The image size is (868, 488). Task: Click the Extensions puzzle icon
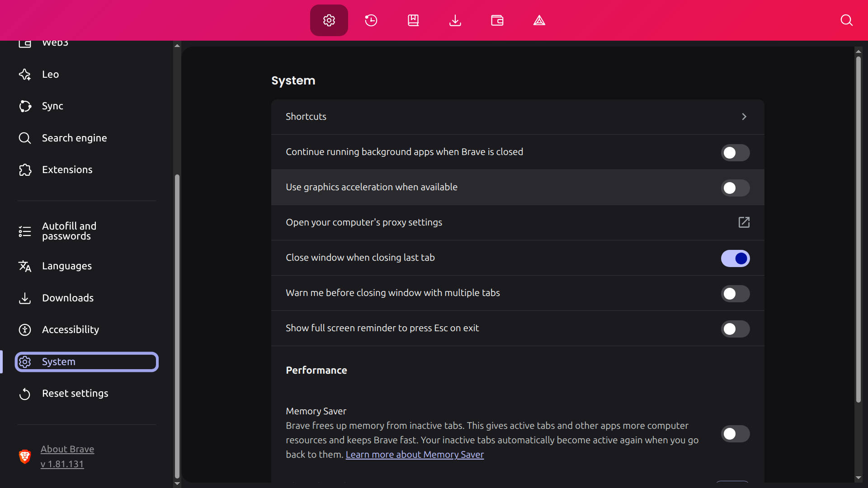(25, 169)
